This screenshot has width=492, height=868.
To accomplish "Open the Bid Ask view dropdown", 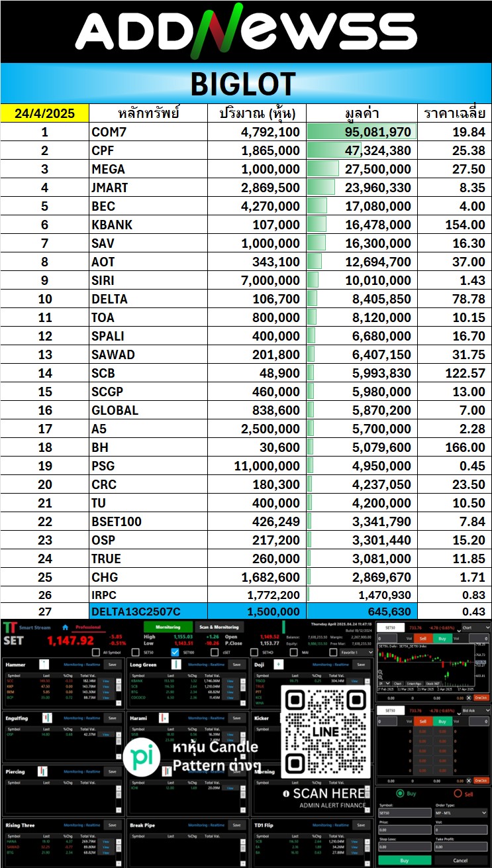I will 475,710.
